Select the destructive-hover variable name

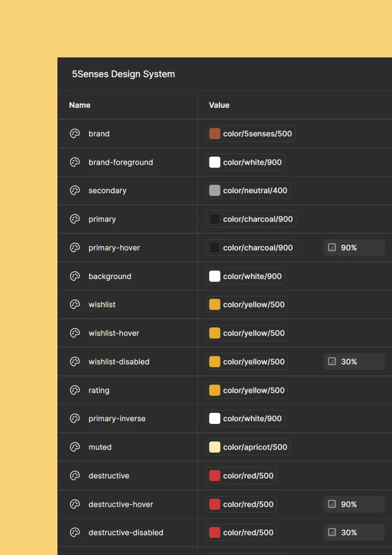pos(121,504)
